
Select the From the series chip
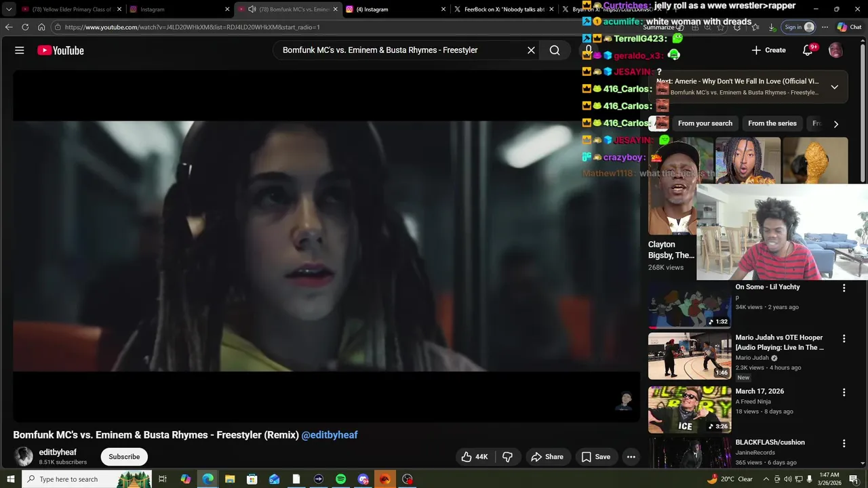pyautogui.click(x=772, y=123)
